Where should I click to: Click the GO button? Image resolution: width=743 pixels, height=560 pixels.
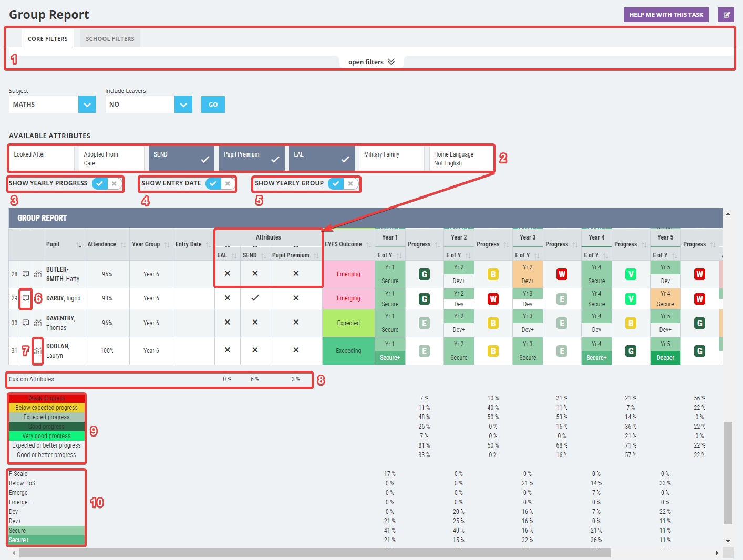click(x=213, y=105)
